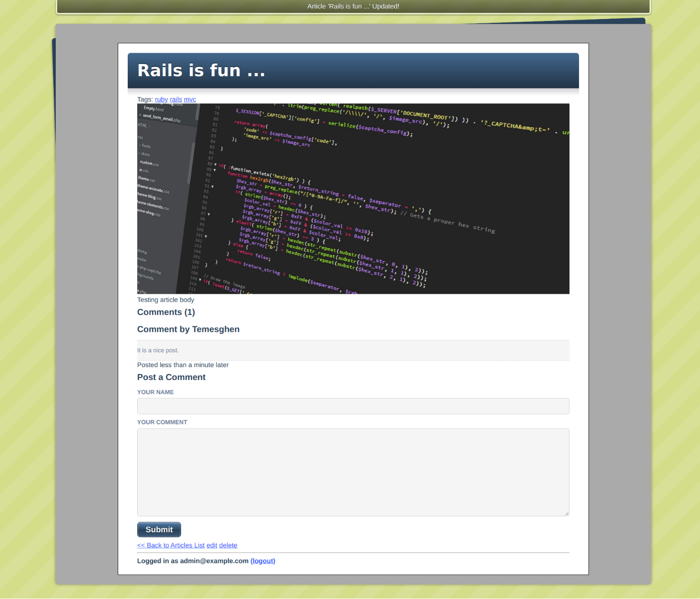The image size is (700, 599).
Task: Open the mvc tag link
Action: click(x=190, y=100)
